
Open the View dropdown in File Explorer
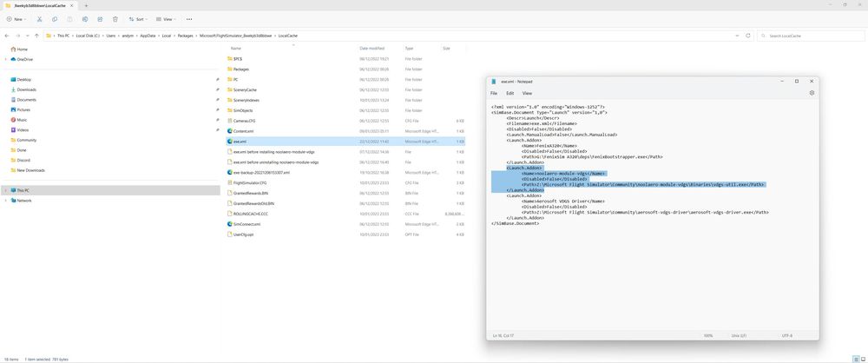167,18
